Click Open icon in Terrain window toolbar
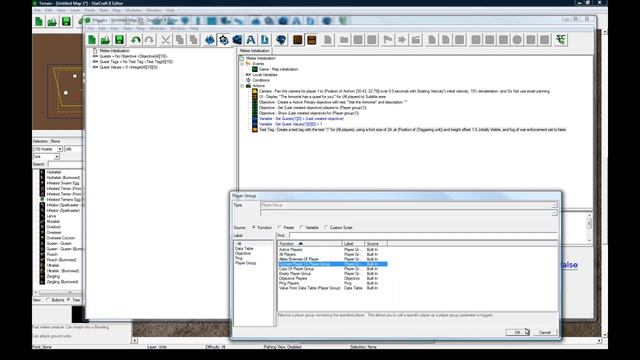The image size is (640, 360). [x=52, y=21]
